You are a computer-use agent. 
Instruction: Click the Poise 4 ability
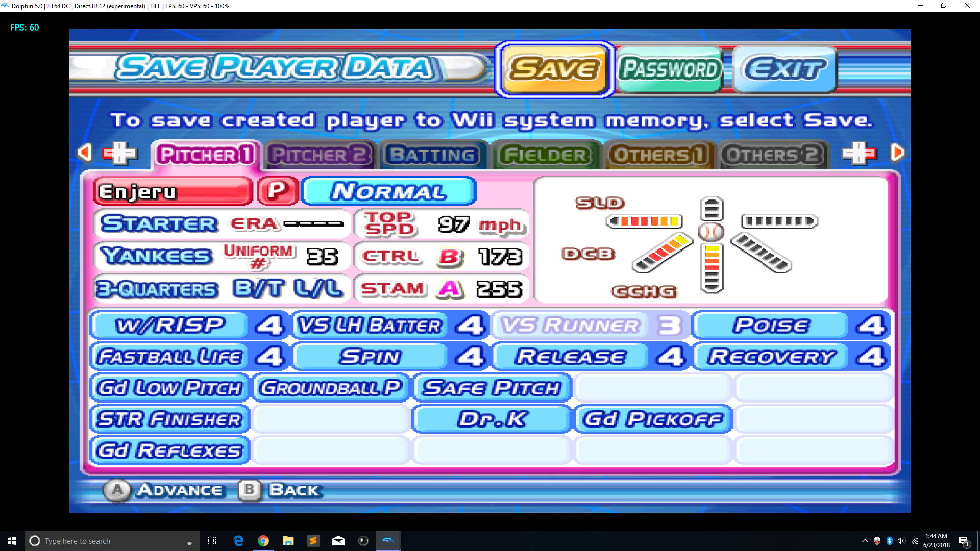pos(792,325)
